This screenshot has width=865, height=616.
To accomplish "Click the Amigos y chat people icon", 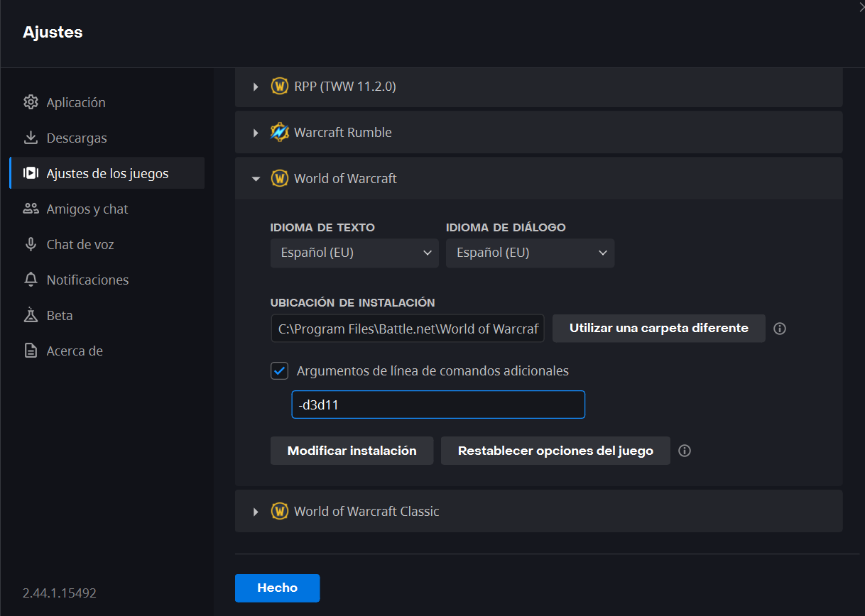I will [x=31, y=209].
